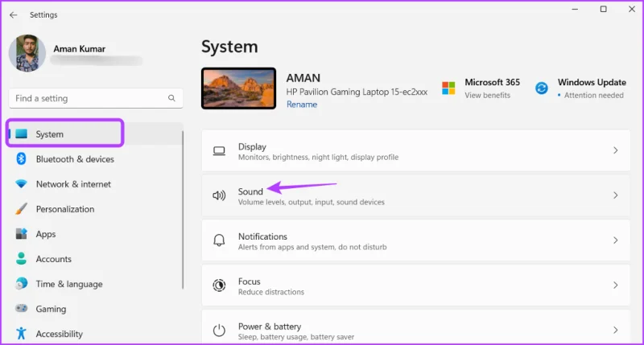Click Aman Kumar account name
This screenshot has width=644, height=345.
[x=79, y=49]
